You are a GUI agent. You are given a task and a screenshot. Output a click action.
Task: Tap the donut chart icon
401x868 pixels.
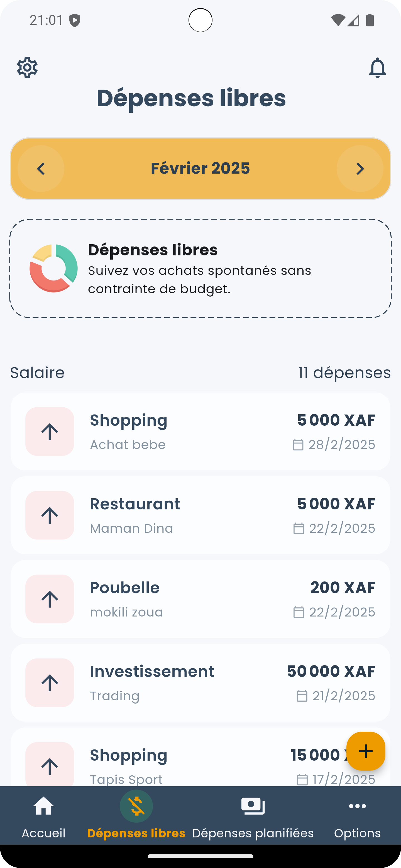[54, 268]
